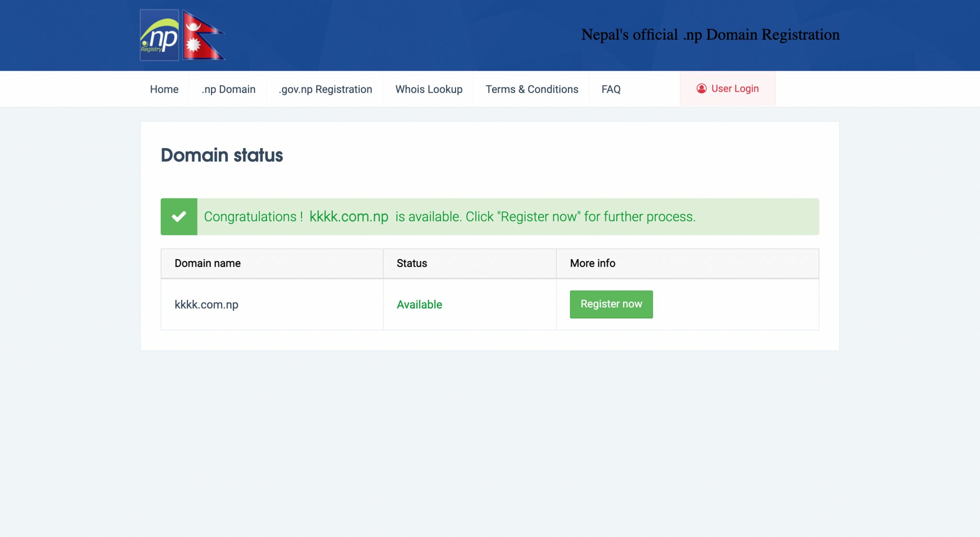Select the Home menu item
980x537 pixels.
point(164,89)
